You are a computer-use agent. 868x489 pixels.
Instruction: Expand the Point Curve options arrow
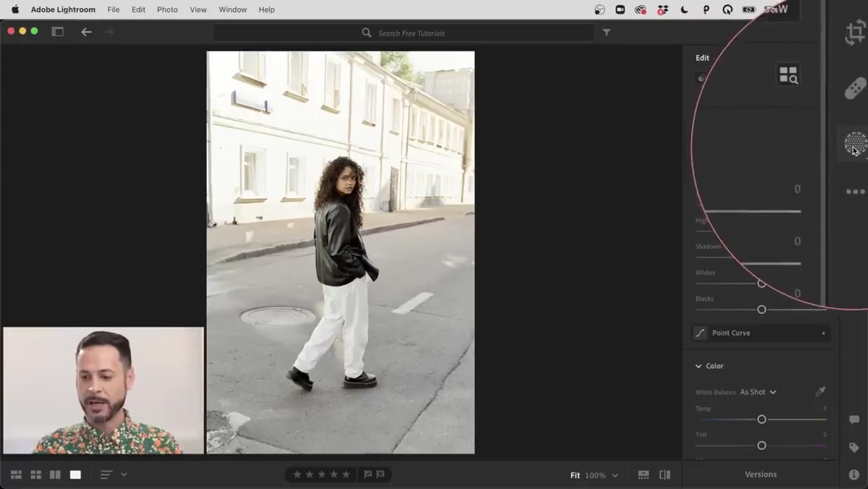(823, 333)
